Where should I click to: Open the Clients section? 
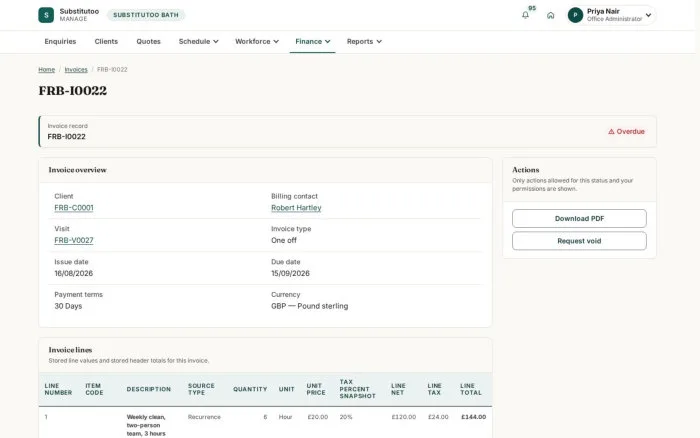click(x=106, y=42)
